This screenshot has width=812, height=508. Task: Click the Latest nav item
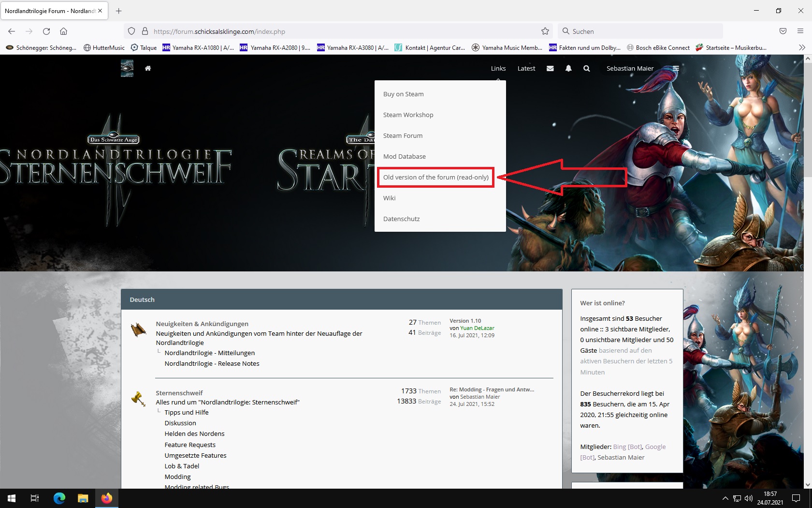(x=526, y=68)
